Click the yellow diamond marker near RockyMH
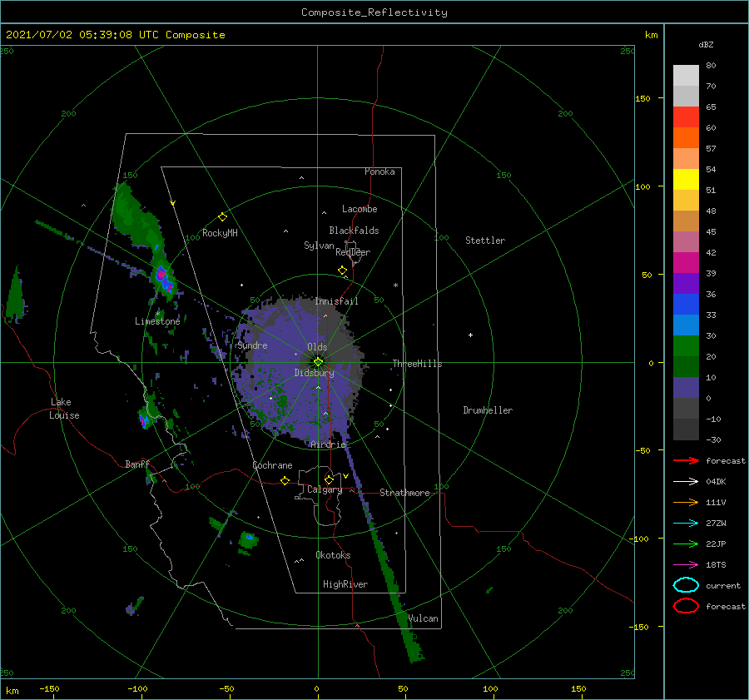The height and width of the screenshot is (700, 749). click(222, 217)
